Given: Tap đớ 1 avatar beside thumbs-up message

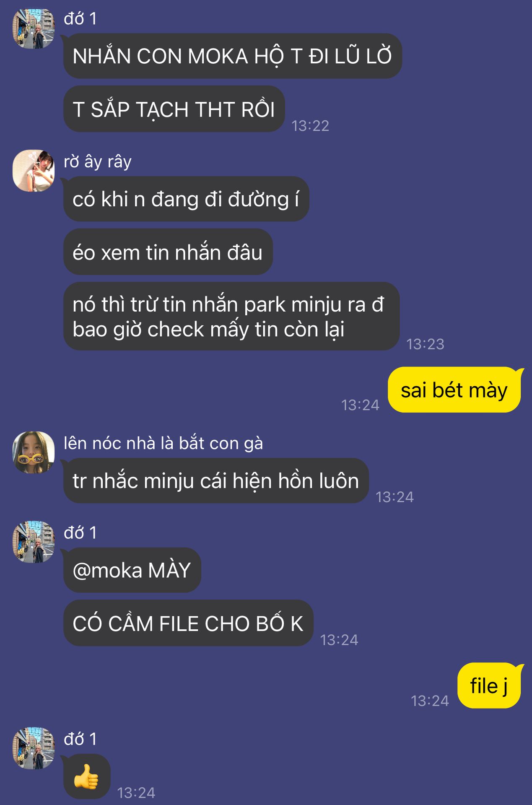Looking at the screenshot, I should tap(34, 748).
